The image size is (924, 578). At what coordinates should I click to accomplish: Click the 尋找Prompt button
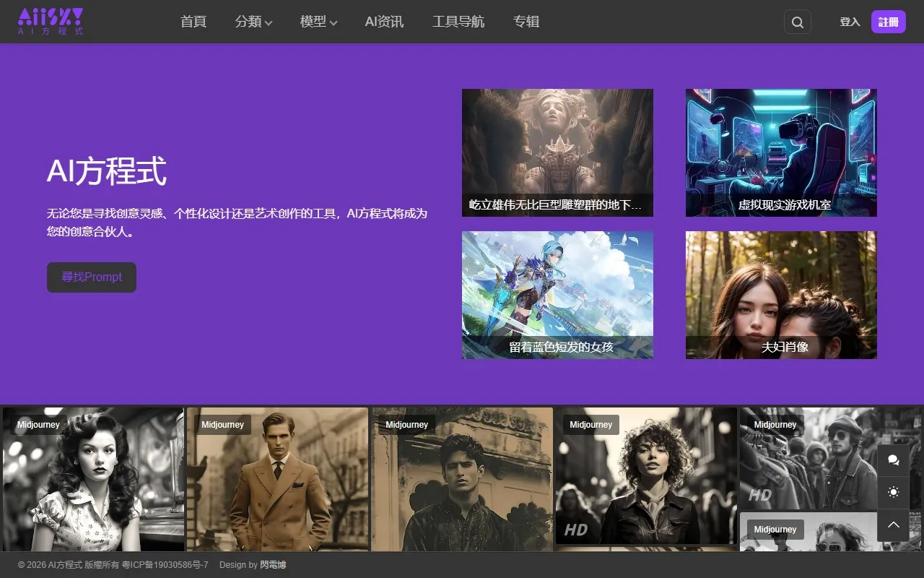point(91,277)
